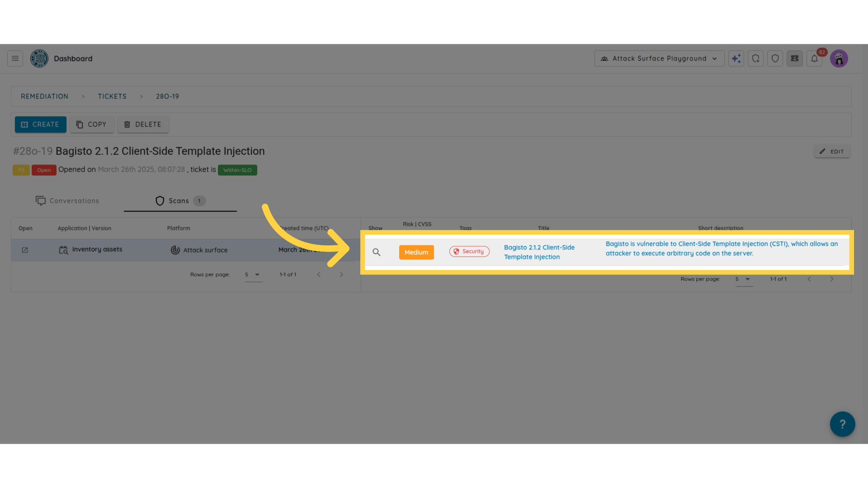Click the EDIT ticket button
The image size is (868, 488).
[x=832, y=151]
